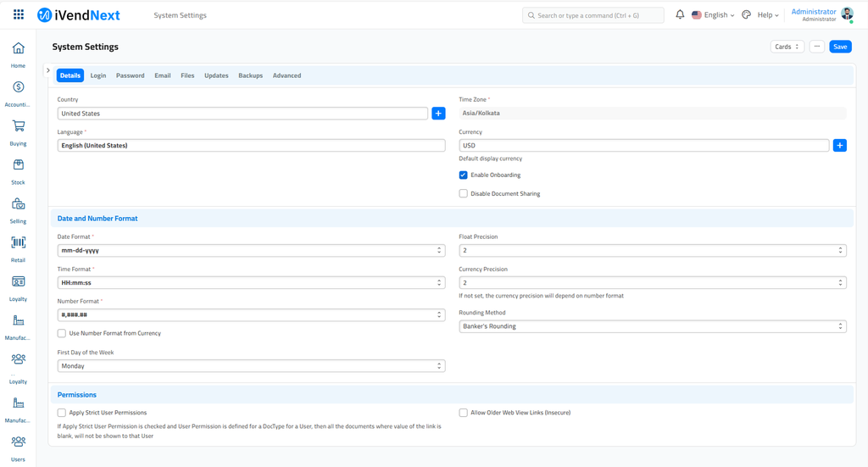868x467 pixels.
Task: Open the Home module in sidebar
Action: click(x=18, y=49)
